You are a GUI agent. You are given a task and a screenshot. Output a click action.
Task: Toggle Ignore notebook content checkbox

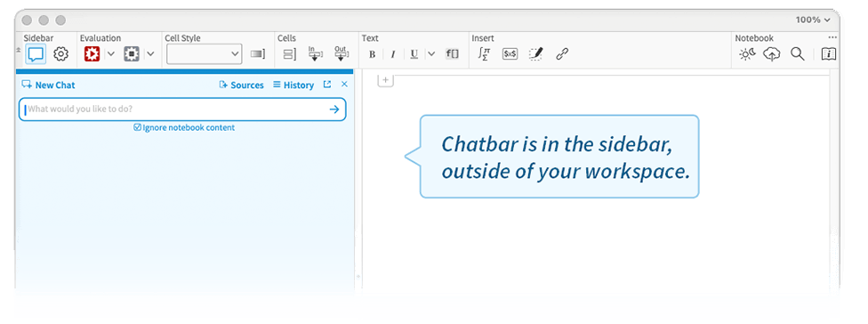click(137, 127)
